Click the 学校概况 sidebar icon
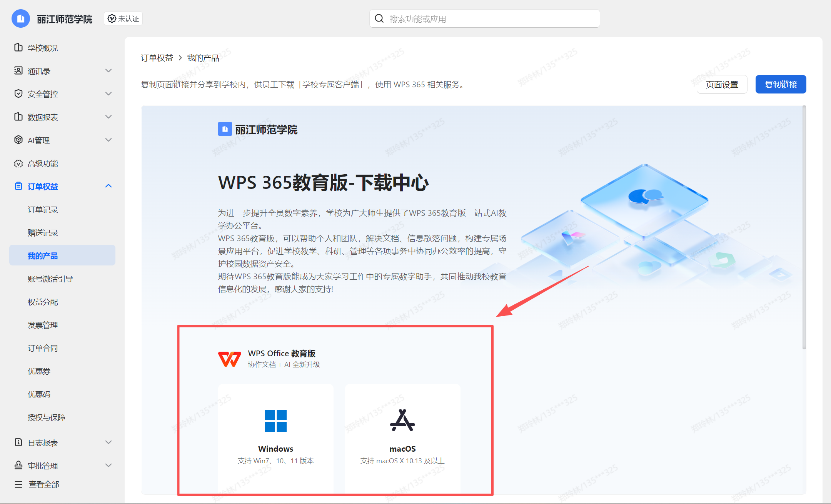831x504 pixels. [18, 47]
